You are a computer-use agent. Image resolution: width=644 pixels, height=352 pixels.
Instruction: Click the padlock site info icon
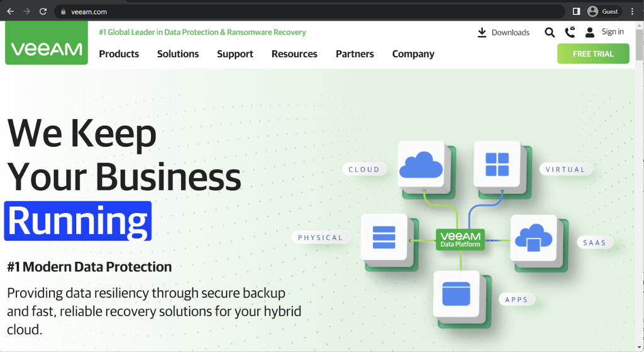coord(63,12)
